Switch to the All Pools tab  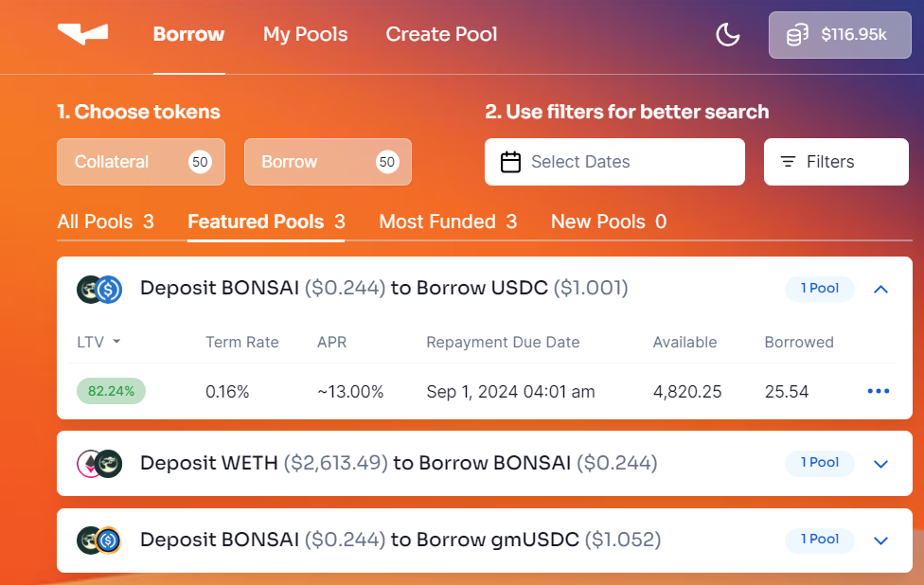105,222
